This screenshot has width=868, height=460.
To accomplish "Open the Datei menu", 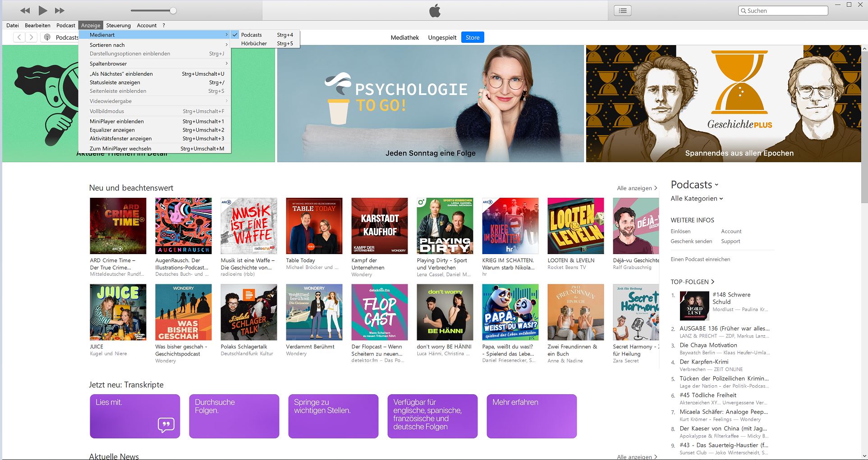I will 13,25.
